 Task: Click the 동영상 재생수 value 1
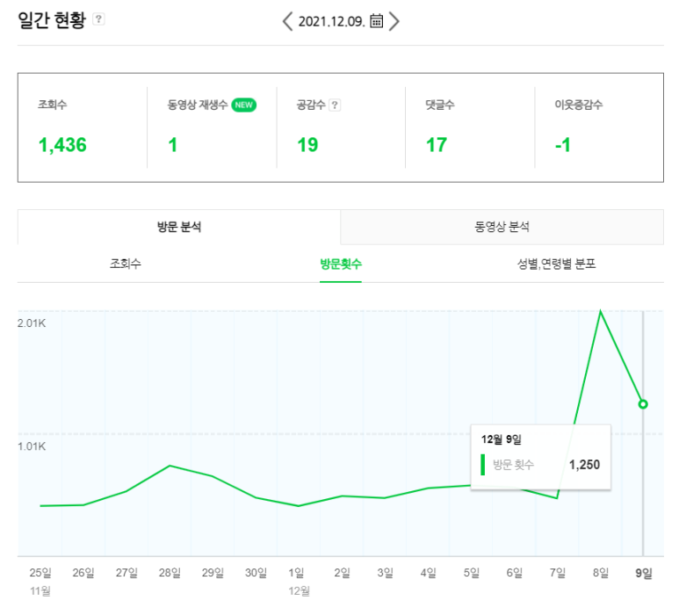tap(173, 145)
